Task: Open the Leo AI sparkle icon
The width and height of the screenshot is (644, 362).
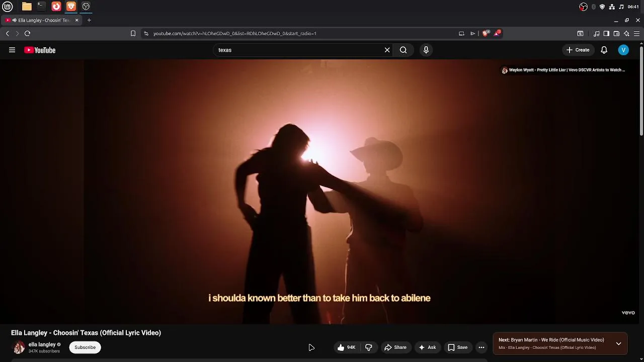Action: (x=626, y=34)
